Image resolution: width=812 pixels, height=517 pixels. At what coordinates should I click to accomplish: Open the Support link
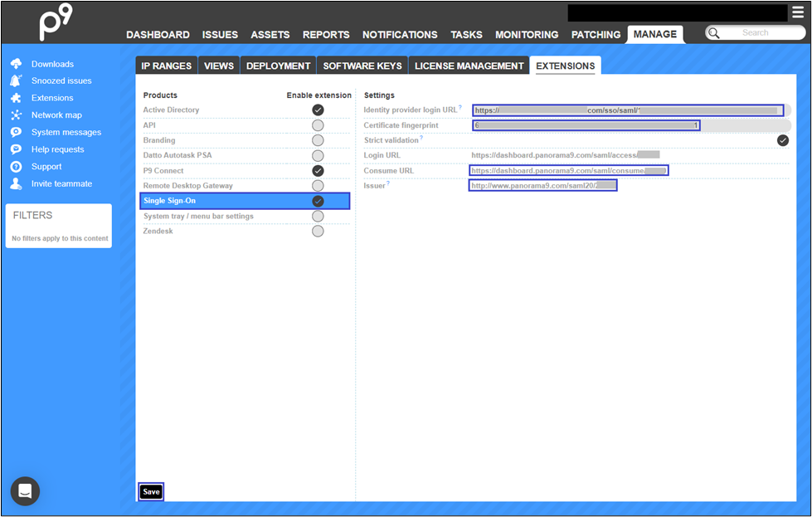46,166
